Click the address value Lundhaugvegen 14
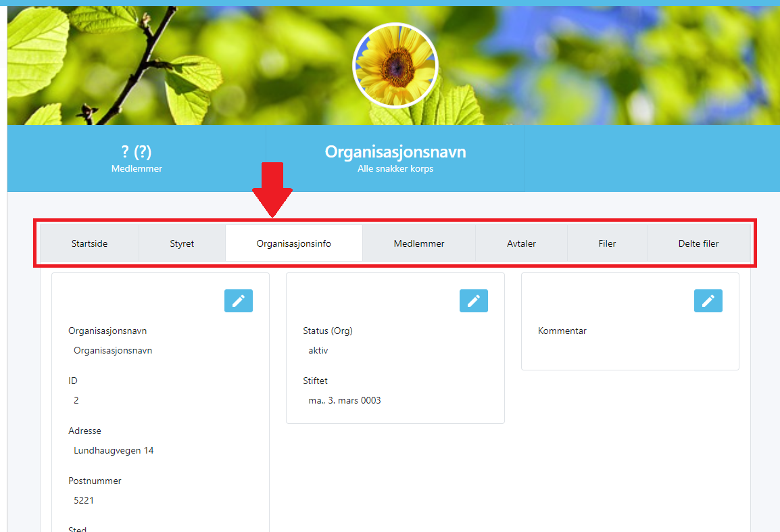The height and width of the screenshot is (532, 780). (114, 450)
